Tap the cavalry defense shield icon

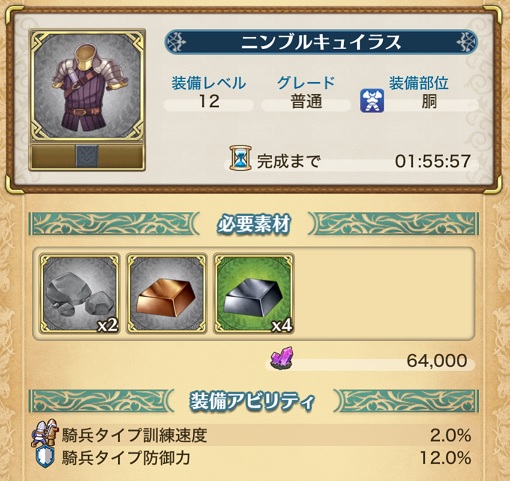[x=45, y=457]
